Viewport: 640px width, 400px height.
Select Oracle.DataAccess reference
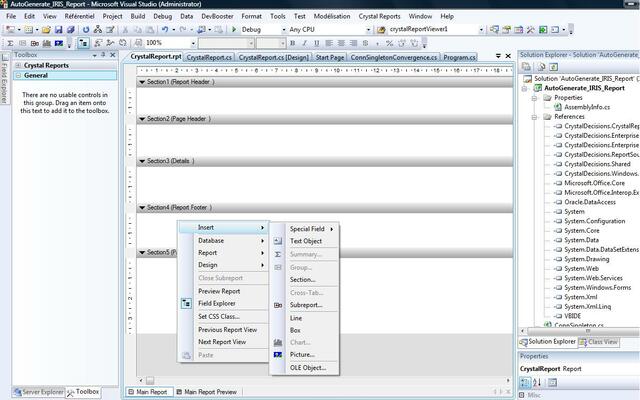590,202
